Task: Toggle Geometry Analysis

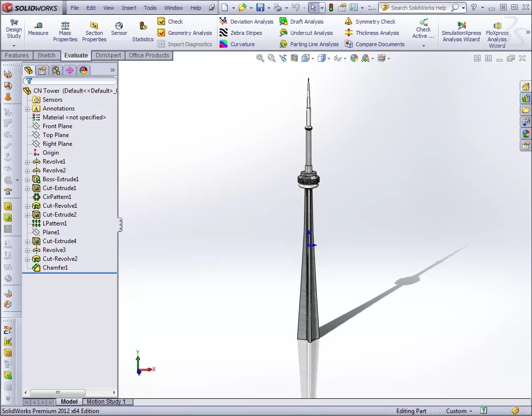Action: click(185, 33)
